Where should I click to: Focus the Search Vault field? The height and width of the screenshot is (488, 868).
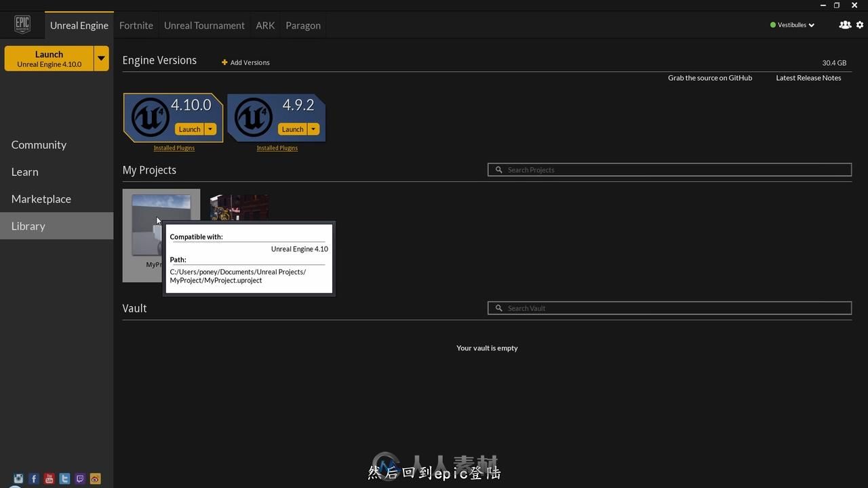pos(670,308)
